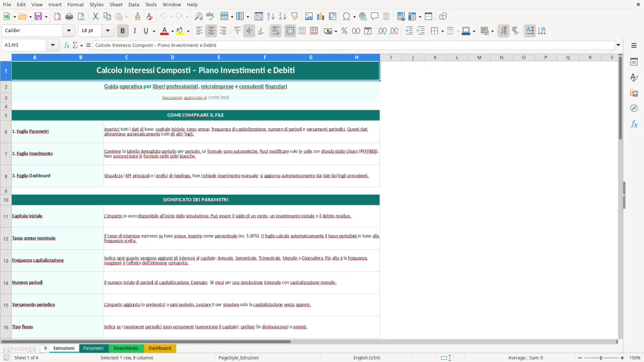
Task: Click Format as Date icon
Action: (x=368, y=31)
